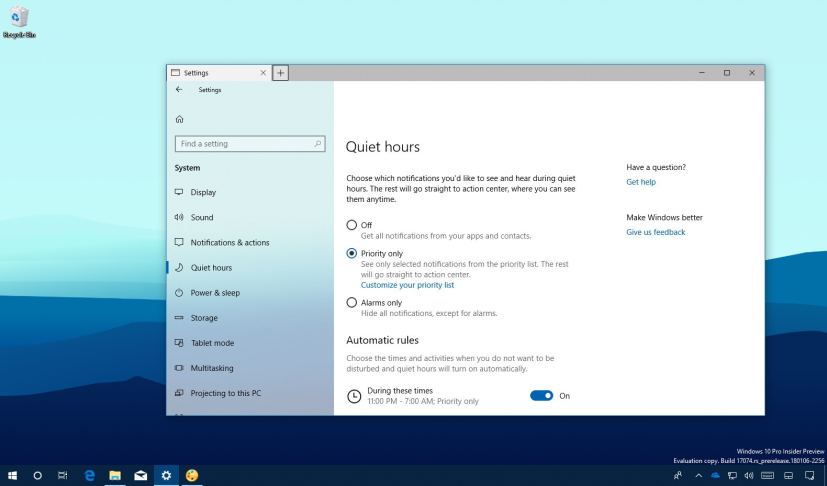This screenshot has width=827, height=486.
Task: Select the Alarms only radio option
Action: pos(352,302)
